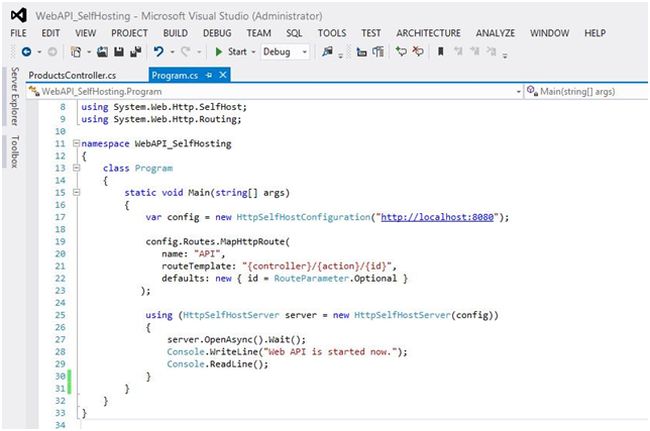The height and width of the screenshot is (431, 650).
Task: Click line number 17 in the margin
Action: (60, 217)
